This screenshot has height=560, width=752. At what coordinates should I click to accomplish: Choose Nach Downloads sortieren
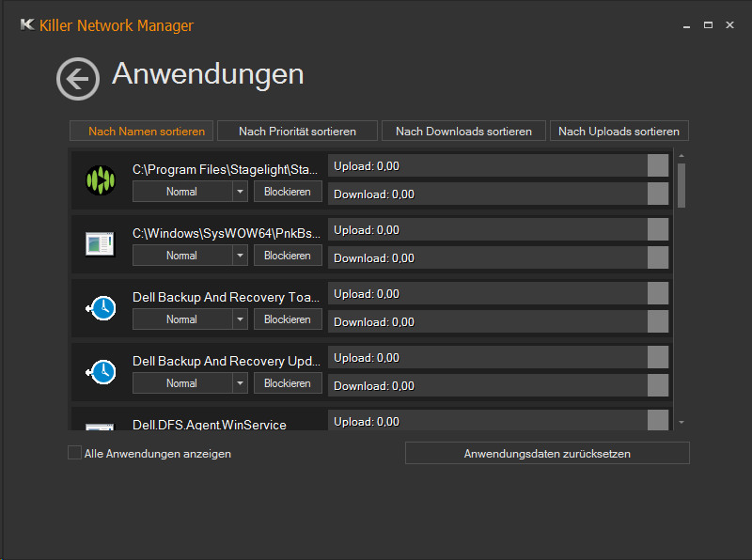pyautogui.click(x=463, y=131)
